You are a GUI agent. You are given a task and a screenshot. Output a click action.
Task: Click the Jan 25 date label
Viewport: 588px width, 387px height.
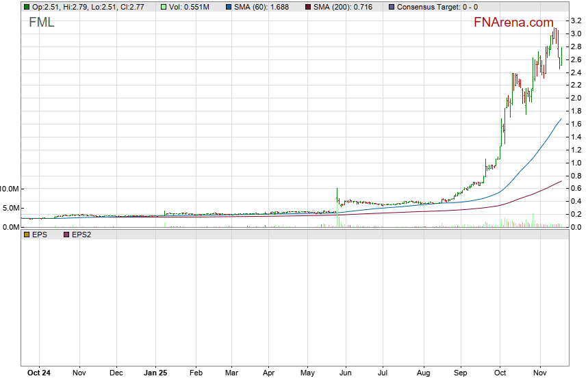(155, 374)
